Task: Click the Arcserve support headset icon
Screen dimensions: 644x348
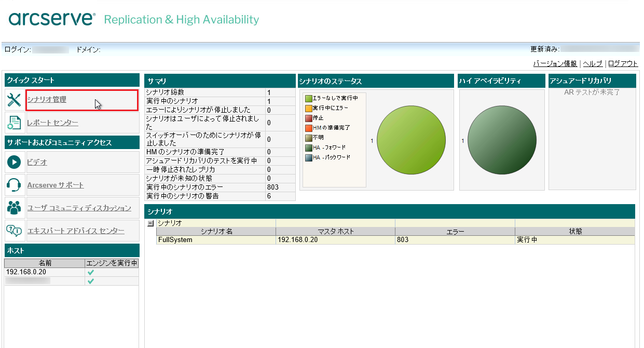Action: [15, 185]
